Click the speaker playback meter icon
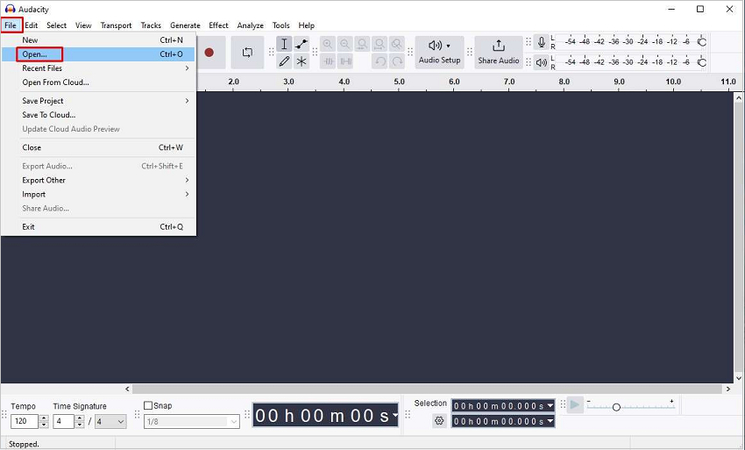Viewport: 745px width, 450px height. (541, 62)
